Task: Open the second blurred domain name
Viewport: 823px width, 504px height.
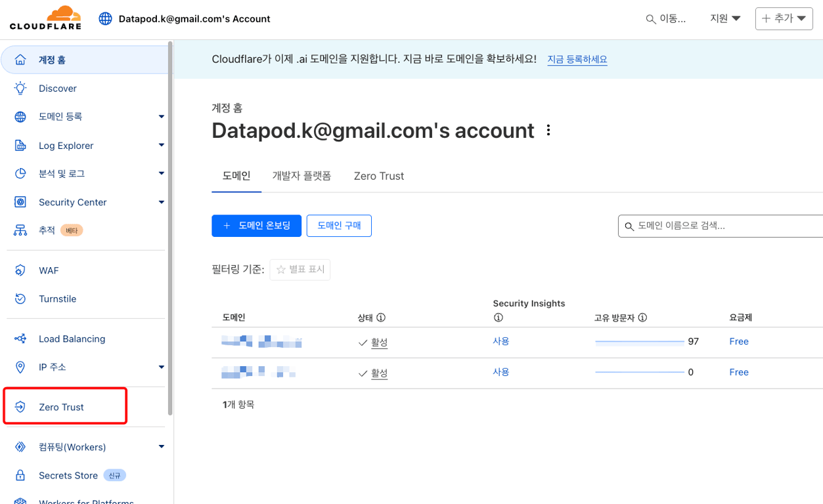Action: coord(259,372)
